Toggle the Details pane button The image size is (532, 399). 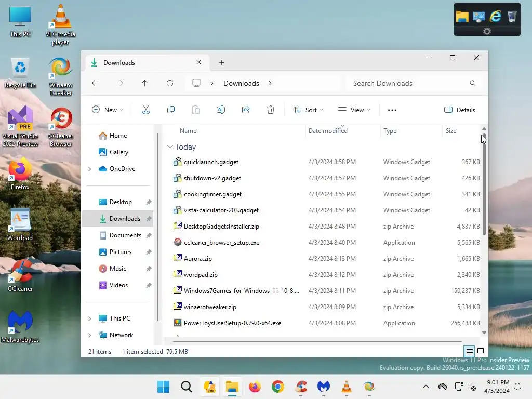click(x=459, y=110)
